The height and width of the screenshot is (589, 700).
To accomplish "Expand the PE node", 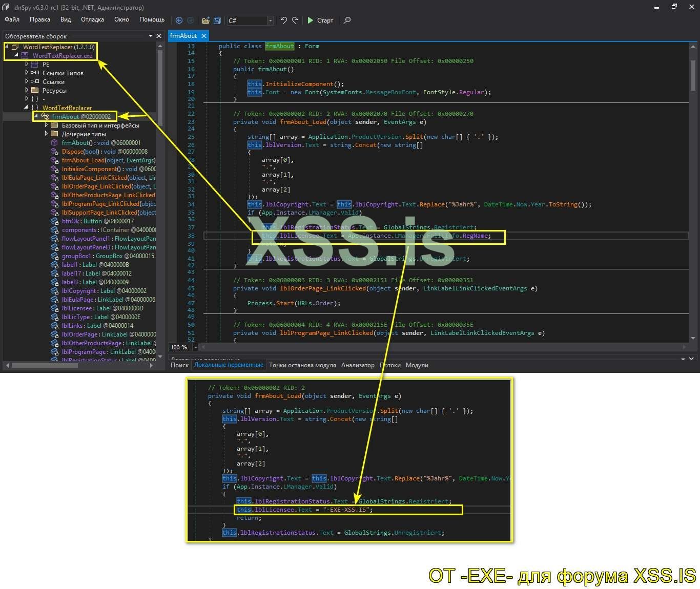I will point(27,64).
